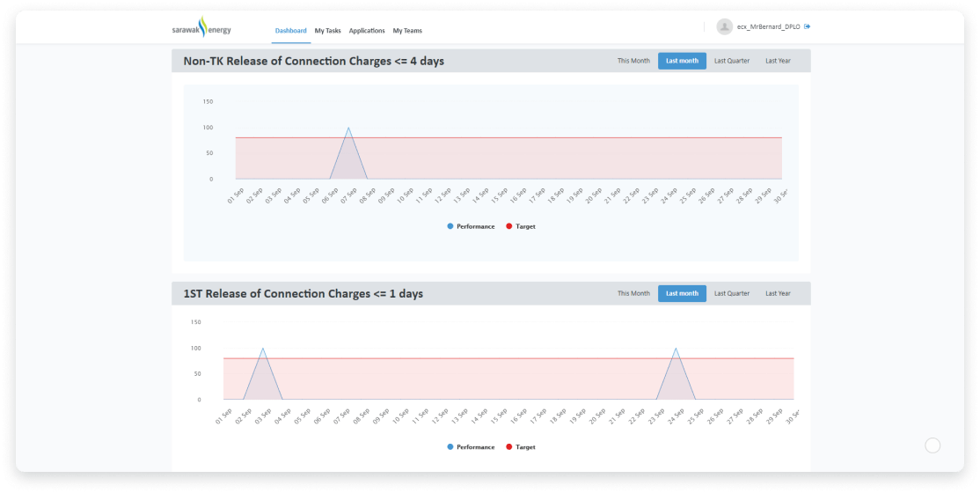Switch Non-TK chart to Last Quarter

click(x=732, y=61)
